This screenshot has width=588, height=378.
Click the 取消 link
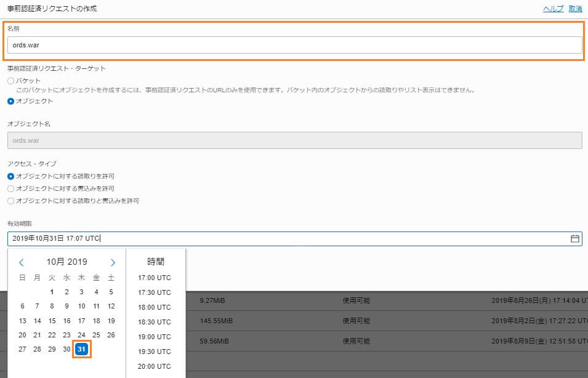pyautogui.click(x=575, y=9)
